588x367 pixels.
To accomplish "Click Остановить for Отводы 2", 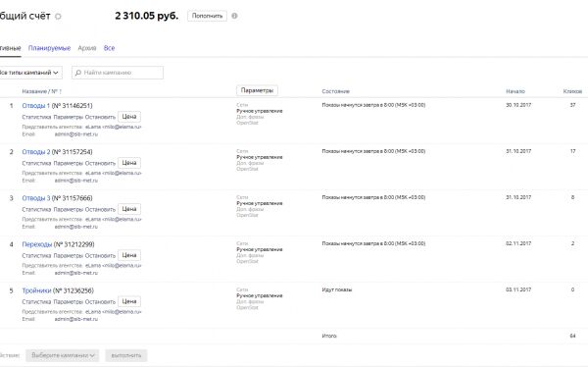I will click(x=100, y=163).
